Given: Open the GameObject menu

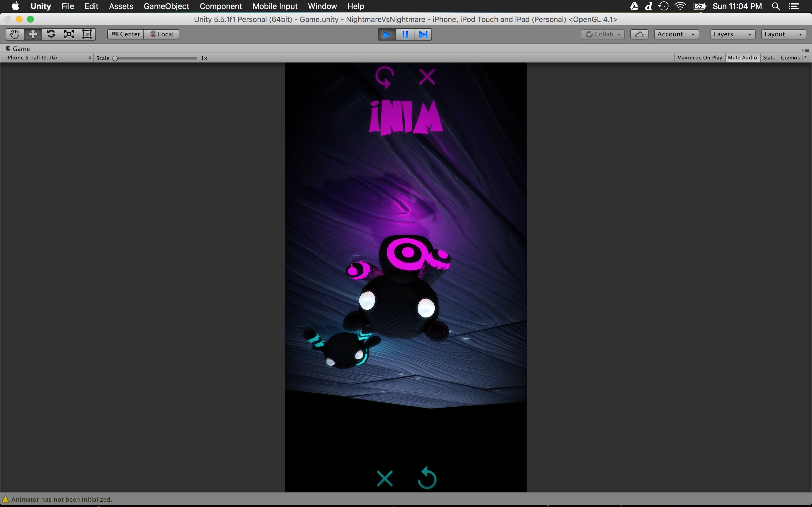Looking at the screenshot, I should click(166, 6).
